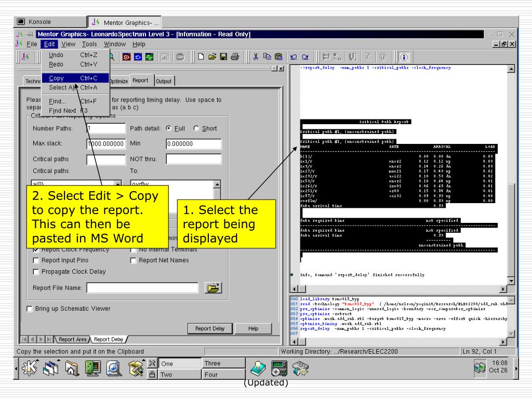The height and width of the screenshot is (399, 532).
Task: Open the File menu
Action: point(32,44)
